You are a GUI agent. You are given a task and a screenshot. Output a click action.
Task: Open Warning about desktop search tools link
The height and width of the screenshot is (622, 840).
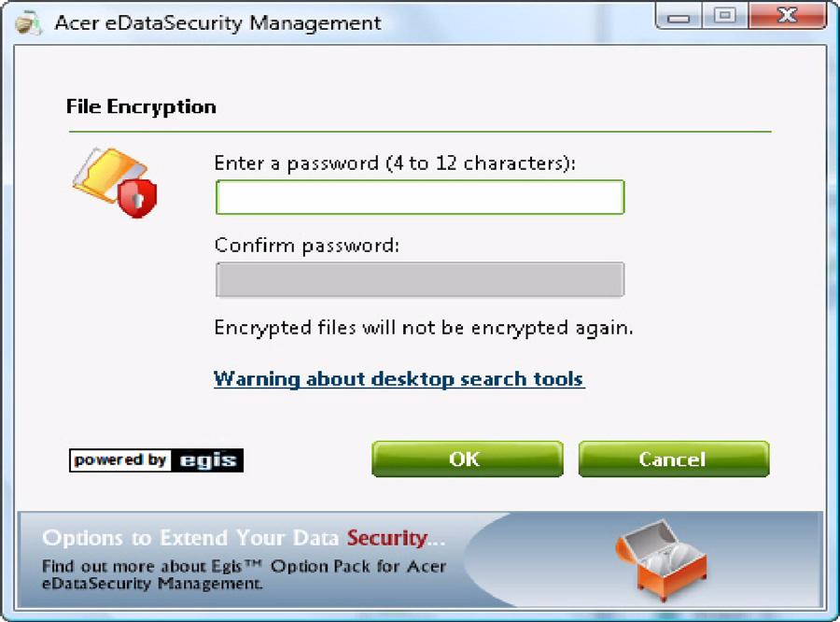[x=399, y=379]
